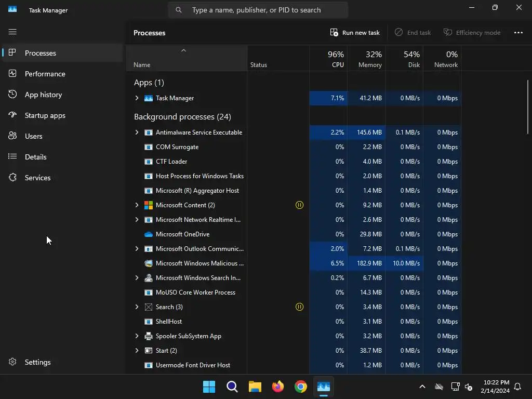
Task: Sort by the Status column
Action: (x=278, y=58)
